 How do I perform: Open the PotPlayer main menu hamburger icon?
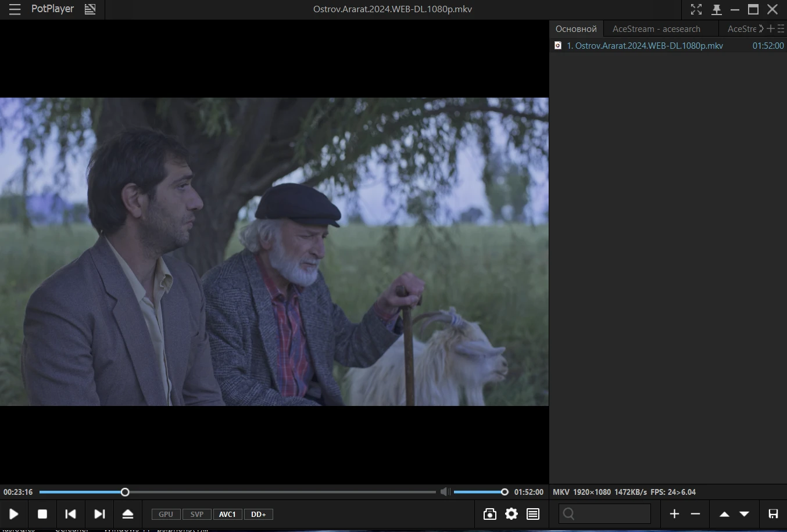[15, 9]
